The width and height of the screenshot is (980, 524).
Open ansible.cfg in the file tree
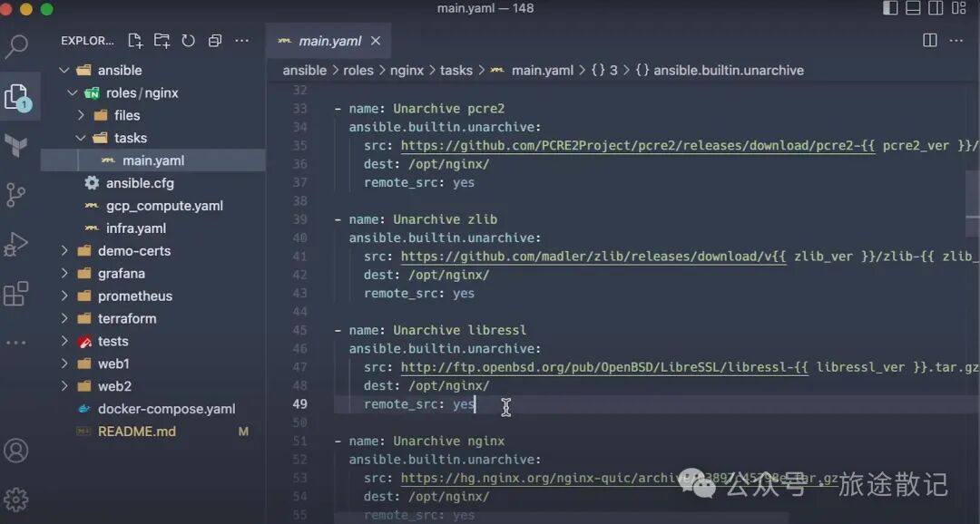click(x=140, y=183)
